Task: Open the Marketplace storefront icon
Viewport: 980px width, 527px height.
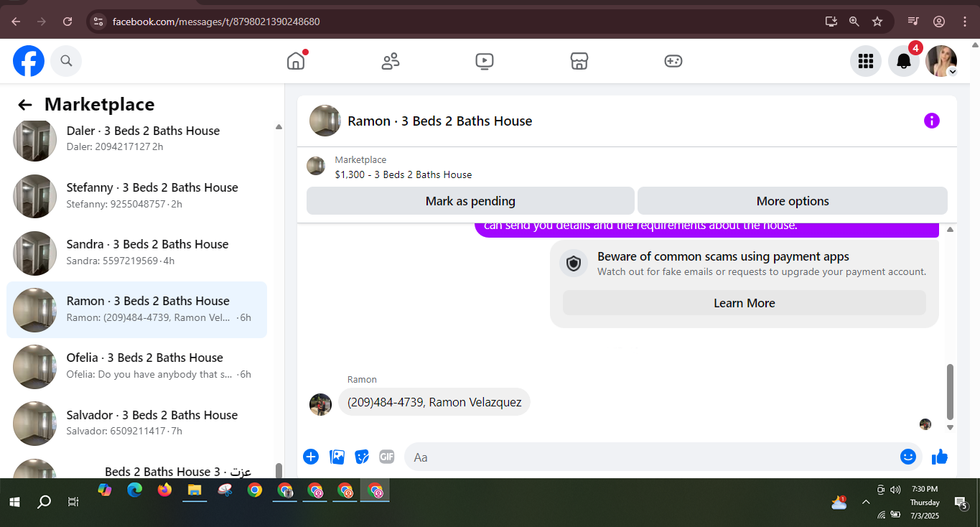Action: click(579, 61)
